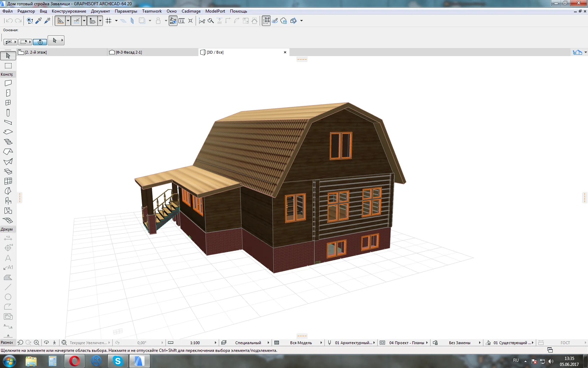Select the Circle drawing tool

click(x=8, y=297)
